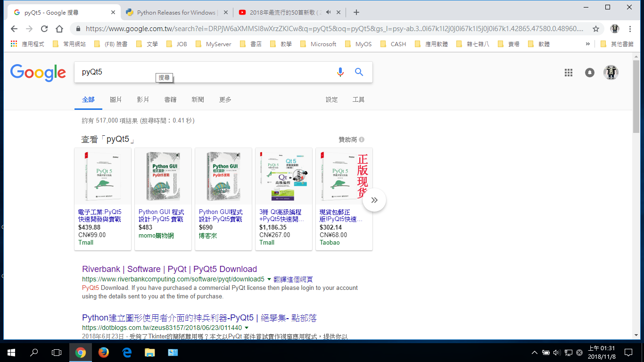The image size is (644, 362).
Task: Open File Explorer from taskbar
Action: (x=149, y=352)
